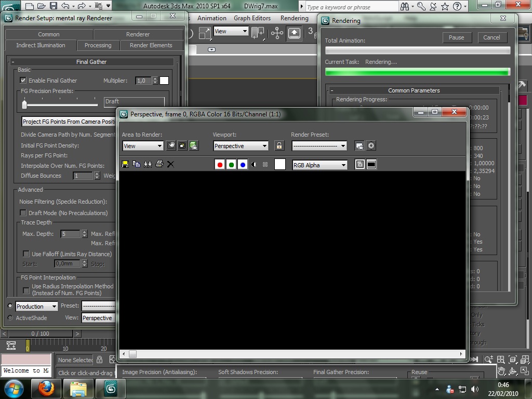This screenshot has width=532, height=399.
Task: Open the main toolbar View dropdown
Action: (x=231, y=31)
